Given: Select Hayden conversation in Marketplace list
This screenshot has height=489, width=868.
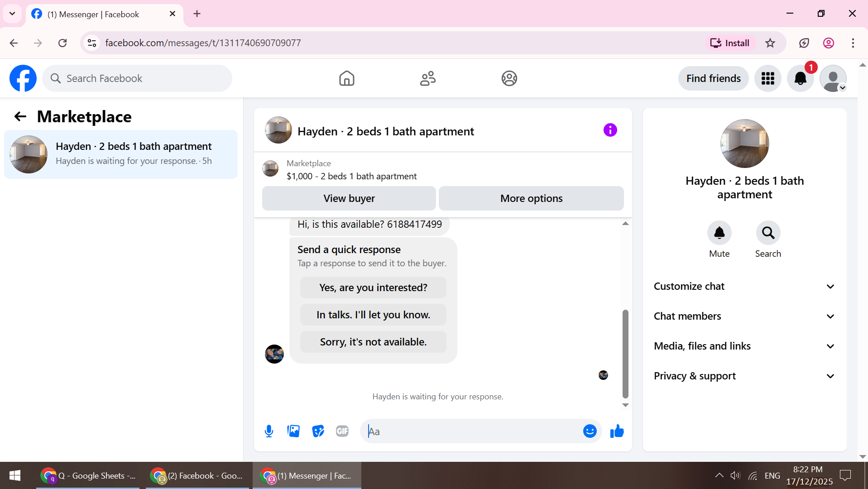Looking at the screenshot, I should [x=121, y=154].
